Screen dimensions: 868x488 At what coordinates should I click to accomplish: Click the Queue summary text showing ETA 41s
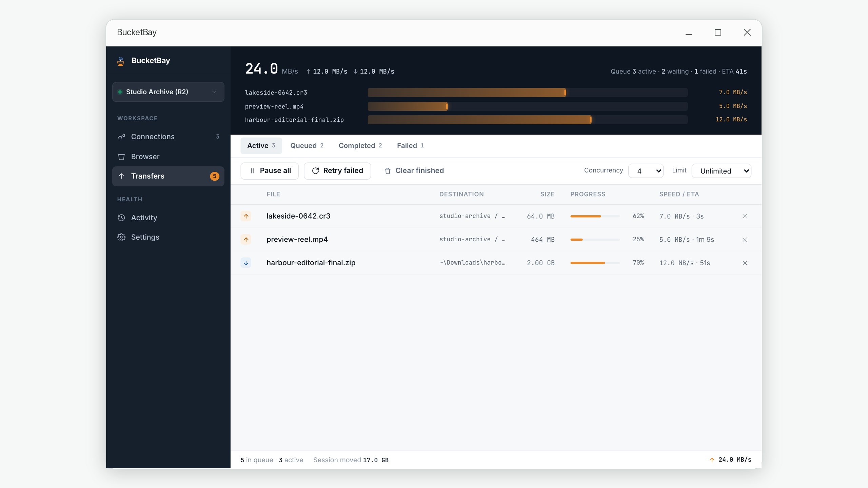pyautogui.click(x=678, y=72)
